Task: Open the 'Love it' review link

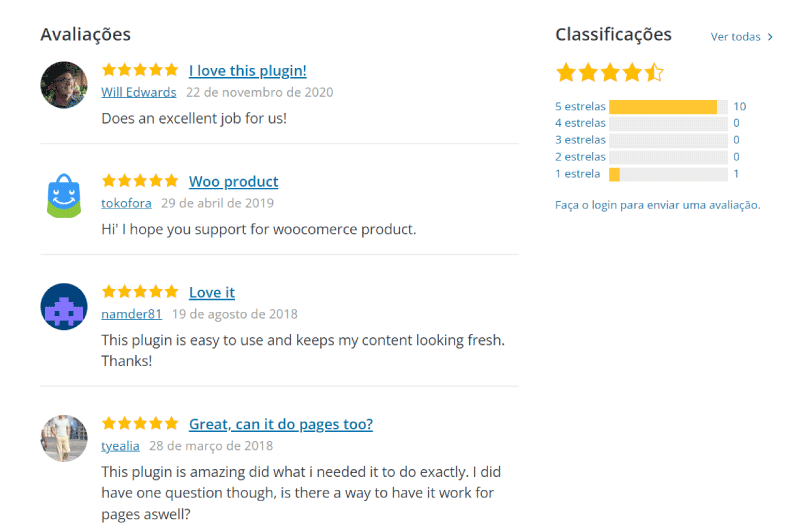Action: (212, 292)
